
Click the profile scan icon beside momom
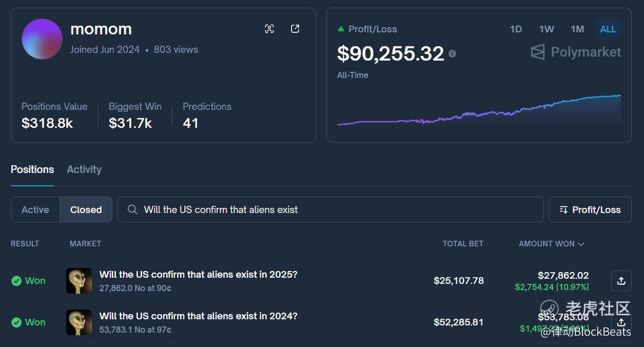click(x=269, y=29)
